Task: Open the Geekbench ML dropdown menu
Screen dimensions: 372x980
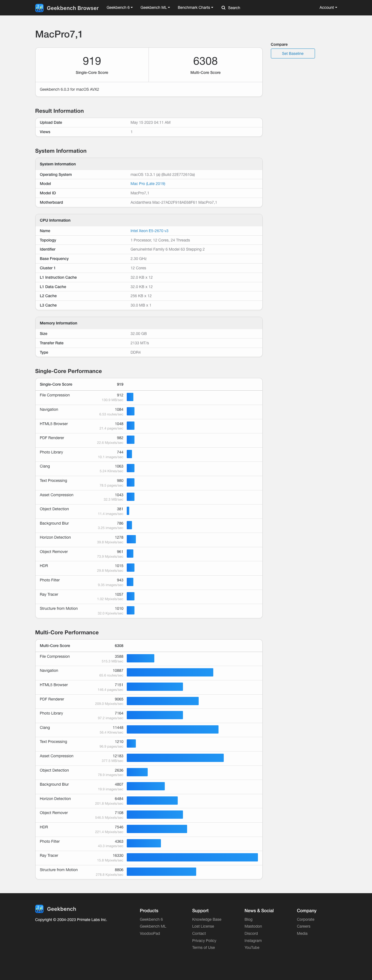Action: tap(155, 8)
